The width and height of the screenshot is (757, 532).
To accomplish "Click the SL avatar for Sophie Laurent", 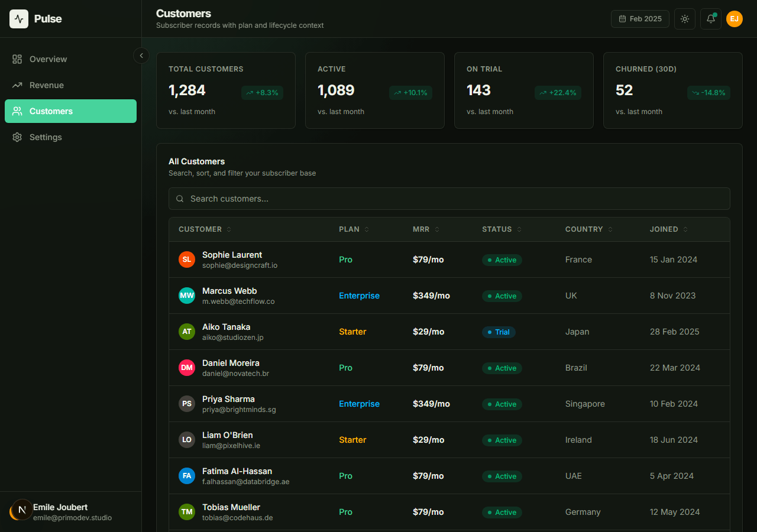I will point(187,259).
